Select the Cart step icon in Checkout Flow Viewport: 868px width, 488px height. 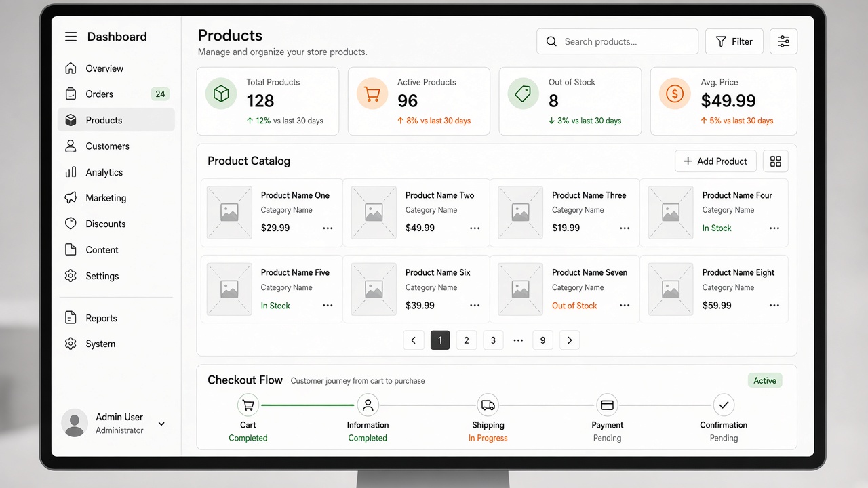coord(248,405)
